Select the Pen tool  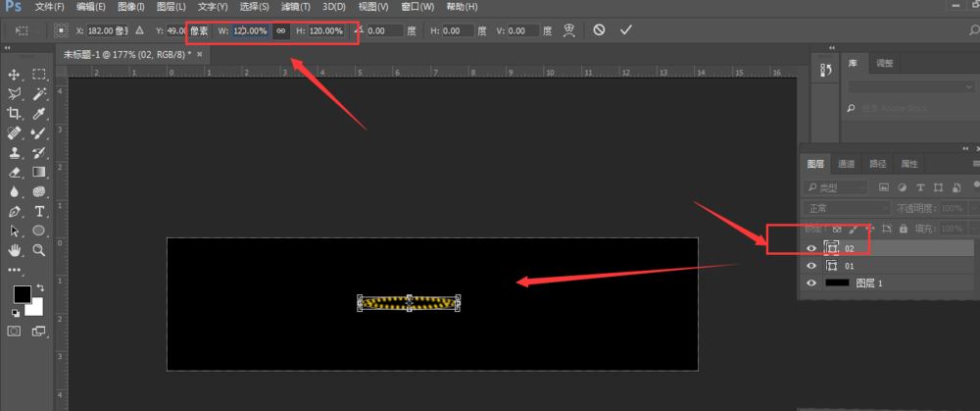(14, 212)
